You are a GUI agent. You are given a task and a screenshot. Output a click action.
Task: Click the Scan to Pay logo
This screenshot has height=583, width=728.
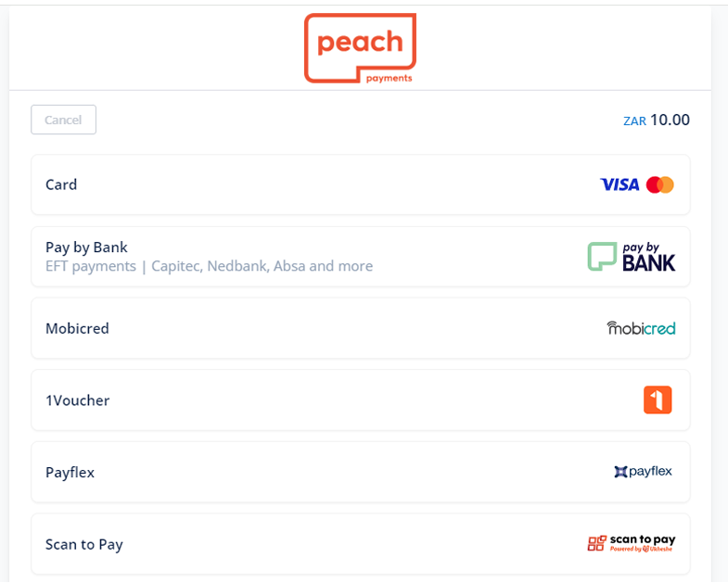pos(631,543)
